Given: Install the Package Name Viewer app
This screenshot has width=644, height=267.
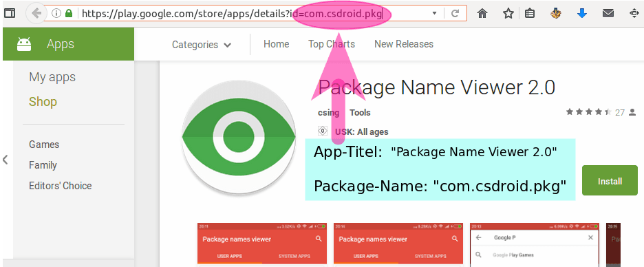Looking at the screenshot, I should click(x=610, y=181).
